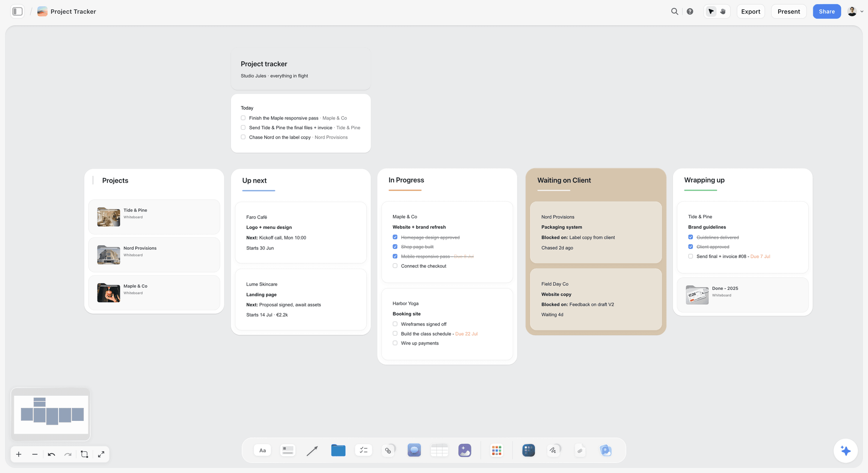Insert a table from the toolbar

pos(439,450)
